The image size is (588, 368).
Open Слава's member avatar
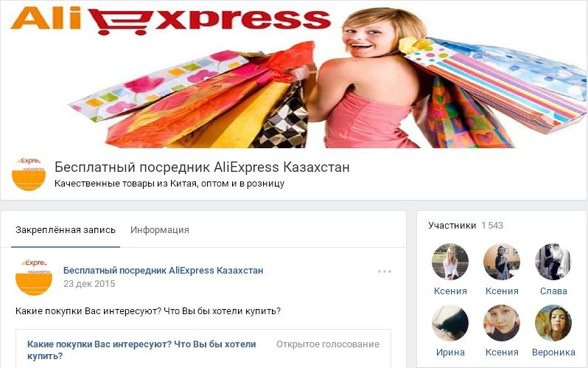pos(553,262)
